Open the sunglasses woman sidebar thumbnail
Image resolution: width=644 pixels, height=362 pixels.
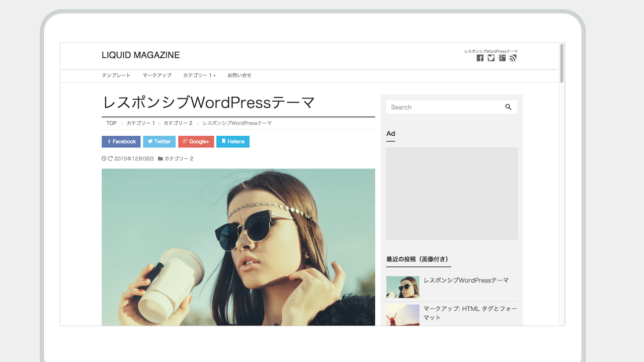click(403, 287)
